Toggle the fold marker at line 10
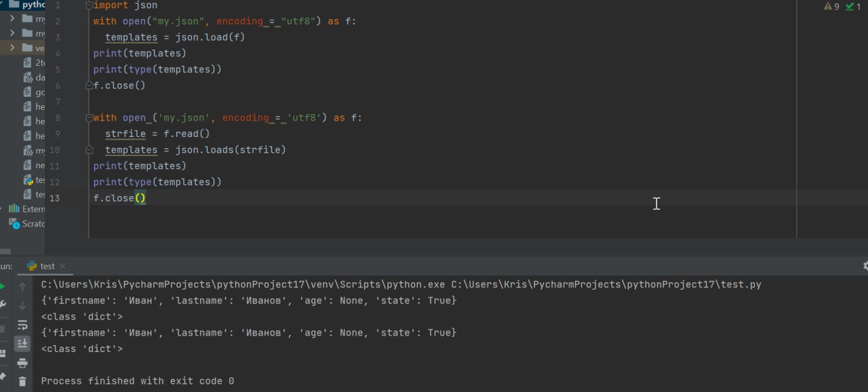The image size is (868, 392). pyautogui.click(x=89, y=150)
